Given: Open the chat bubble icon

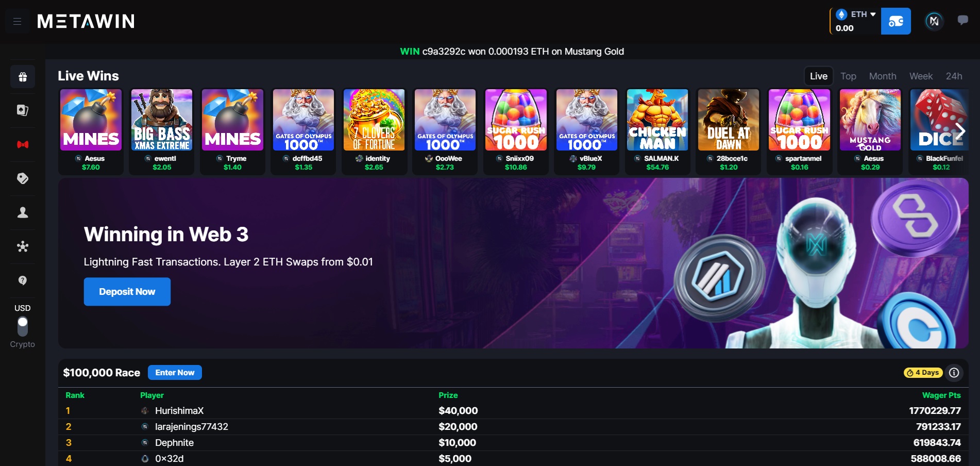Looking at the screenshot, I should tap(962, 21).
